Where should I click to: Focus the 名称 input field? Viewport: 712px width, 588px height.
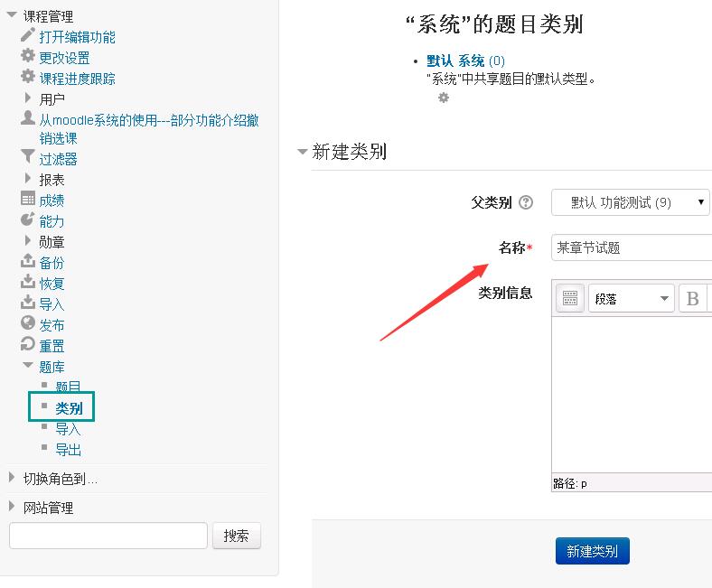point(632,247)
